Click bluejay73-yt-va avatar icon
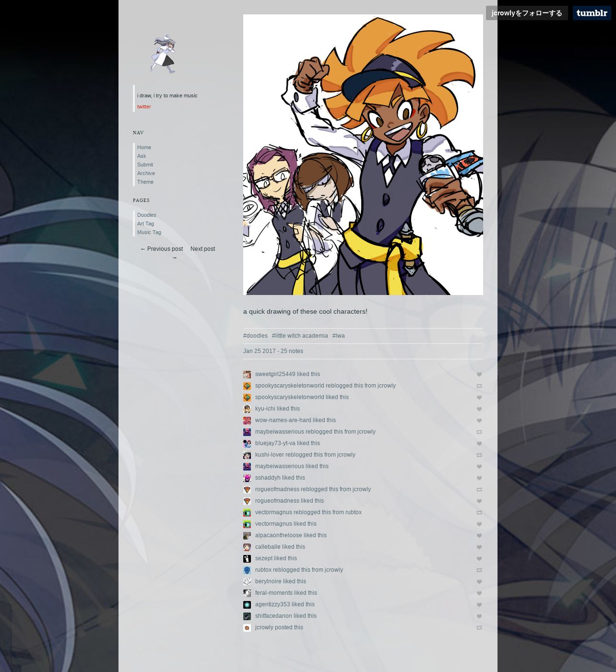Image resolution: width=616 pixels, height=672 pixels. coord(247,444)
